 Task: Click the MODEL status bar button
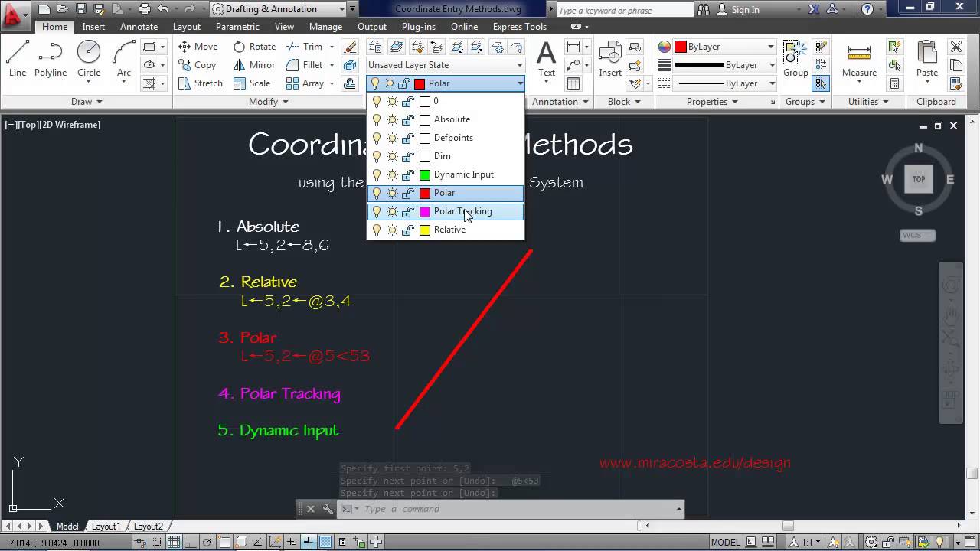(x=726, y=543)
